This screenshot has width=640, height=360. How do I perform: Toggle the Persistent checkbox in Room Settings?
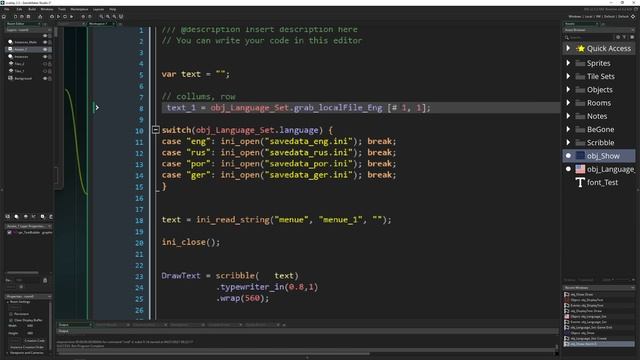[x=11, y=314]
